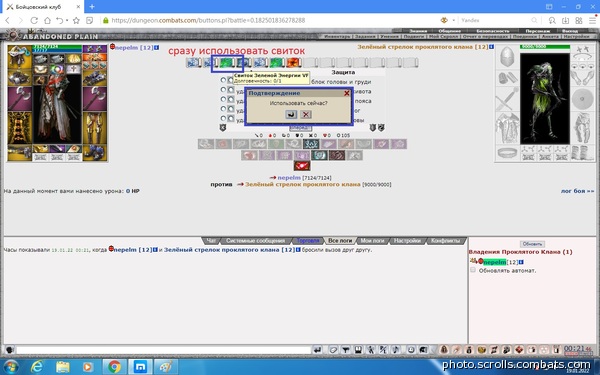The height and width of the screenshot is (375, 600).
Task: Focus the chat message input field
Action: 164,350
